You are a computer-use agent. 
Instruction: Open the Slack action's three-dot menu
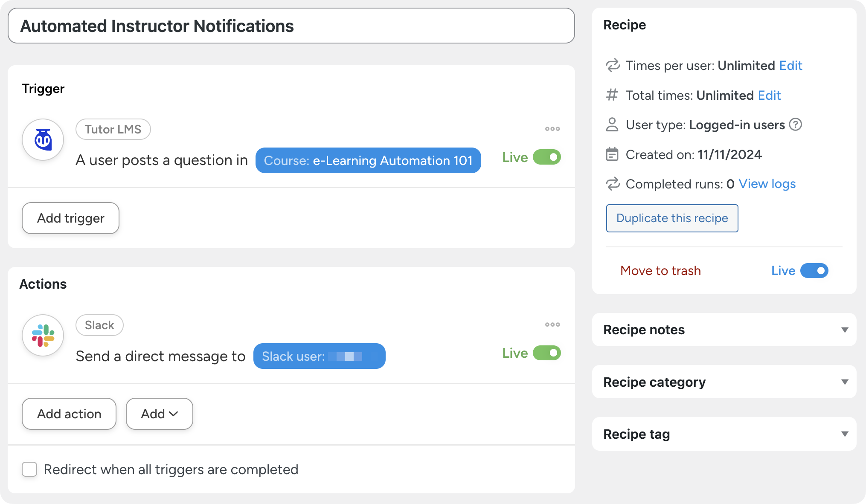552,324
